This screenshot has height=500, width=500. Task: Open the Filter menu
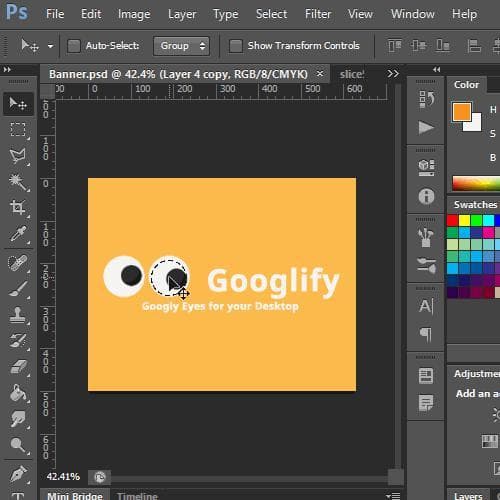pyautogui.click(x=318, y=14)
